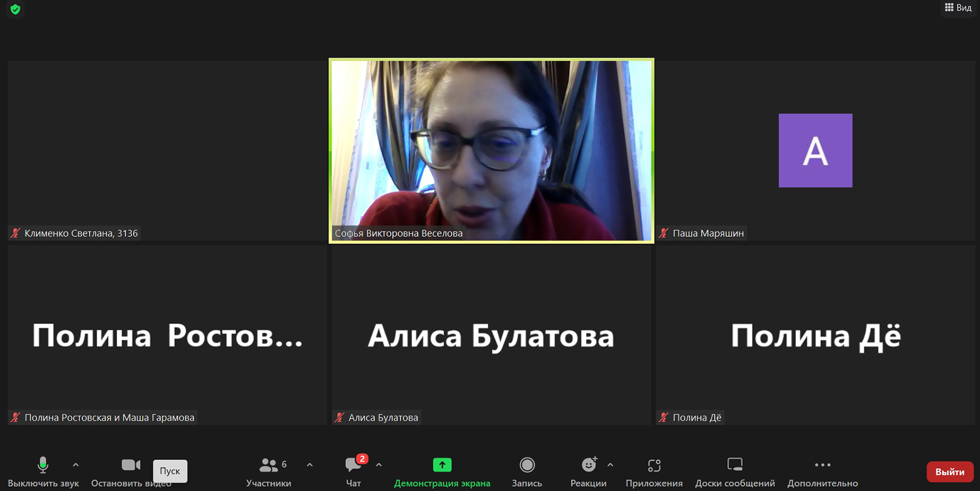980x491 pixels.
Task: Start recording with Запись button
Action: click(x=527, y=472)
